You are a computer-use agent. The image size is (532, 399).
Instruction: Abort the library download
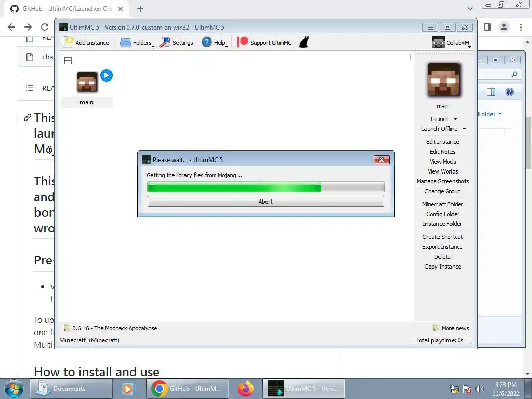pos(265,201)
